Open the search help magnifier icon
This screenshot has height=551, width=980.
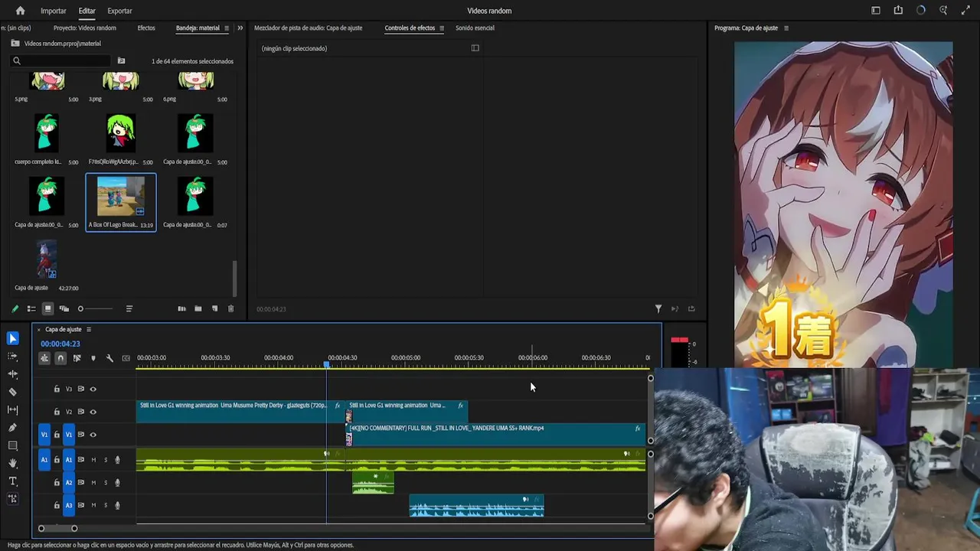tap(943, 11)
